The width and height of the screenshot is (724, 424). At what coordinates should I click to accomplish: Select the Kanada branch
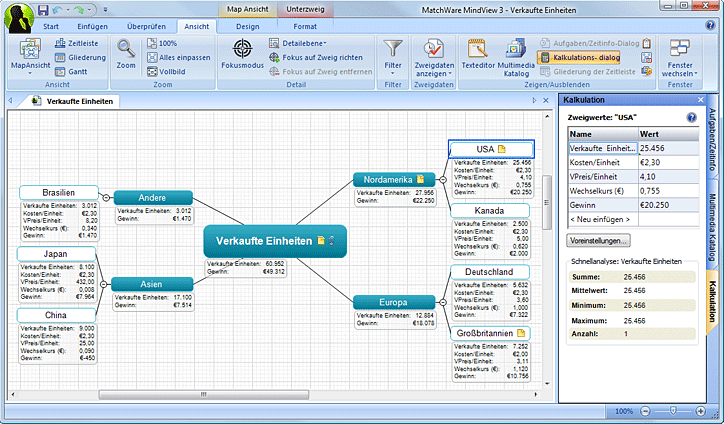click(x=489, y=211)
